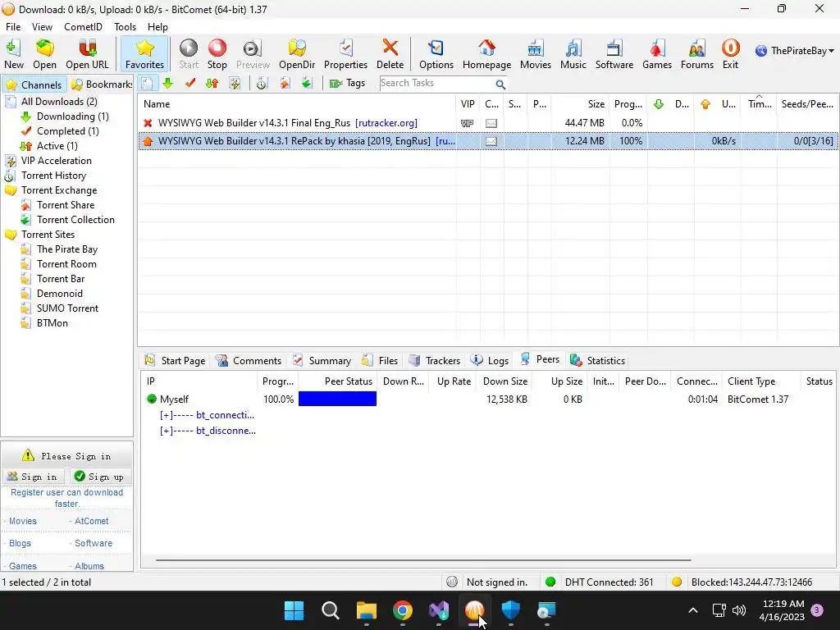Open the ThePirateBay search engine dropdown
This screenshot has width=840, height=630.
[x=795, y=51]
